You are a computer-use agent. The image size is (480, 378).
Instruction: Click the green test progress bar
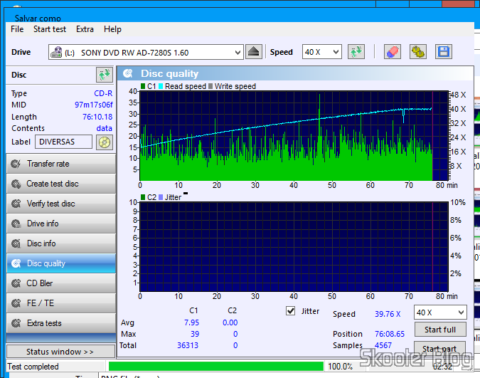pos(216,367)
